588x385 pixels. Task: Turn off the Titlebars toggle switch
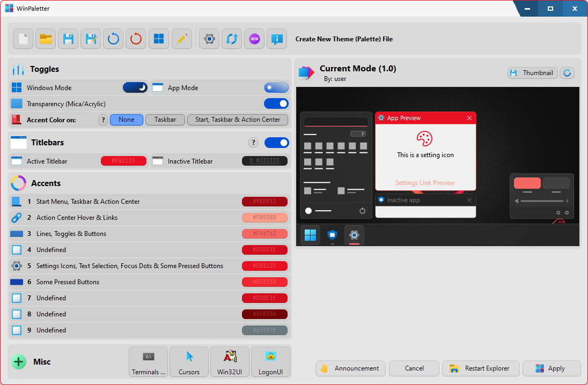[x=276, y=143]
